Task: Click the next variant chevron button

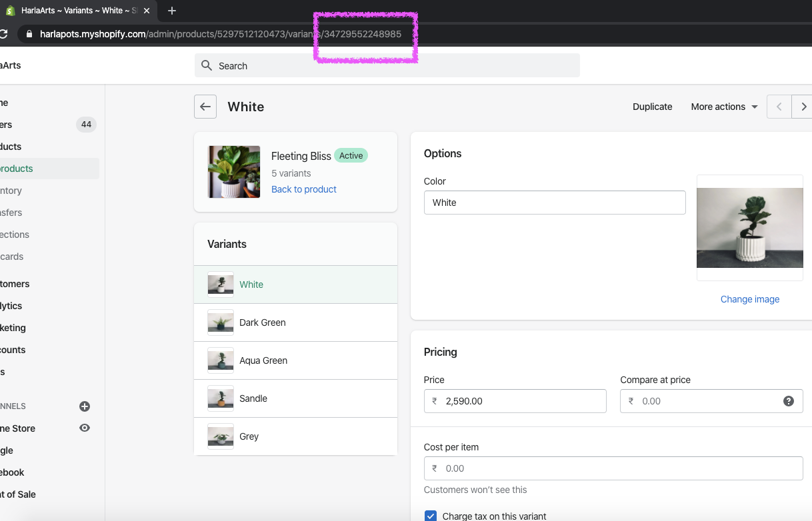Action: click(805, 107)
